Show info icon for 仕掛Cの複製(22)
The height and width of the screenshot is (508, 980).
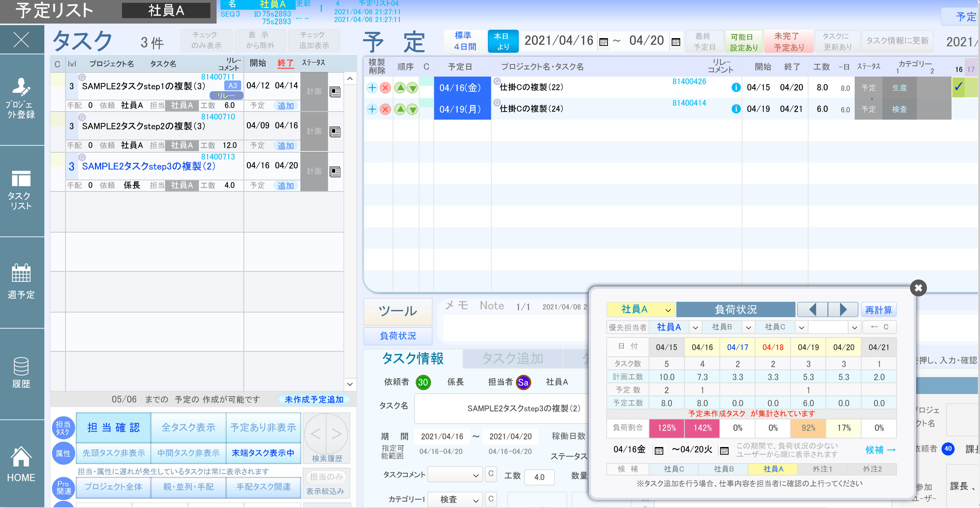pyautogui.click(x=736, y=87)
